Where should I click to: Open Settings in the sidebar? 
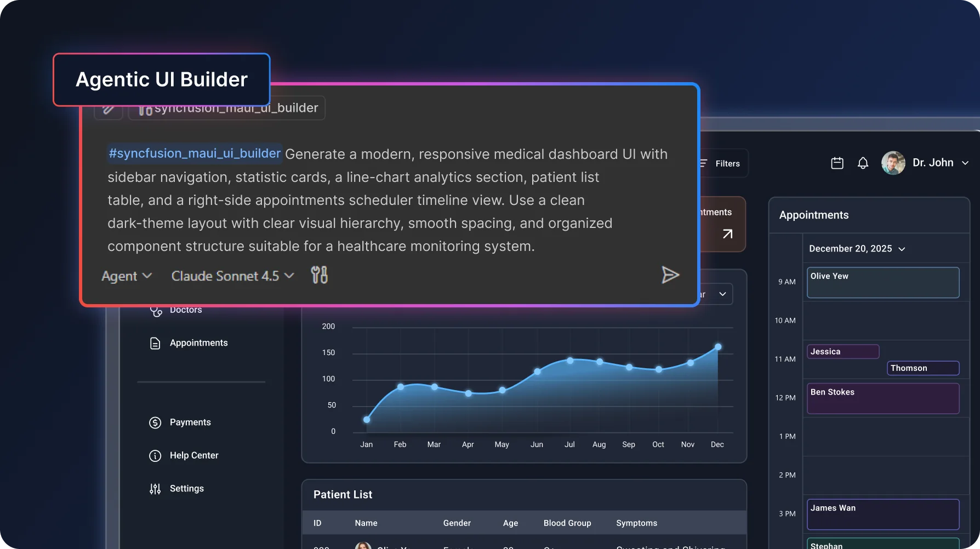point(176,489)
